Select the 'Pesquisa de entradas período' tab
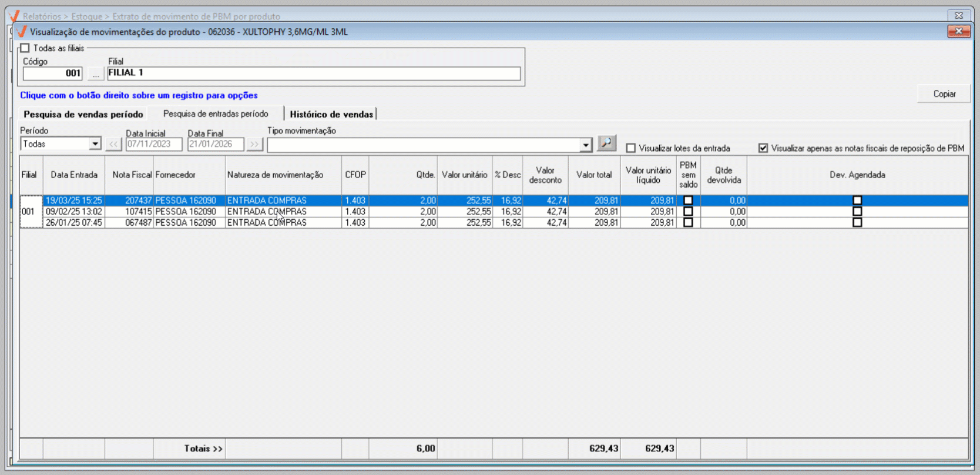Screen dimensions: 980x475 [216, 113]
